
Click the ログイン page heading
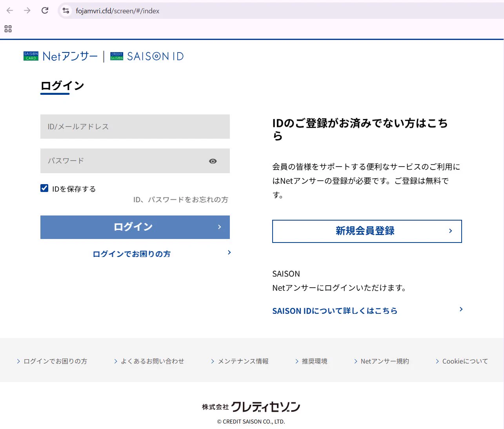pos(62,86)
